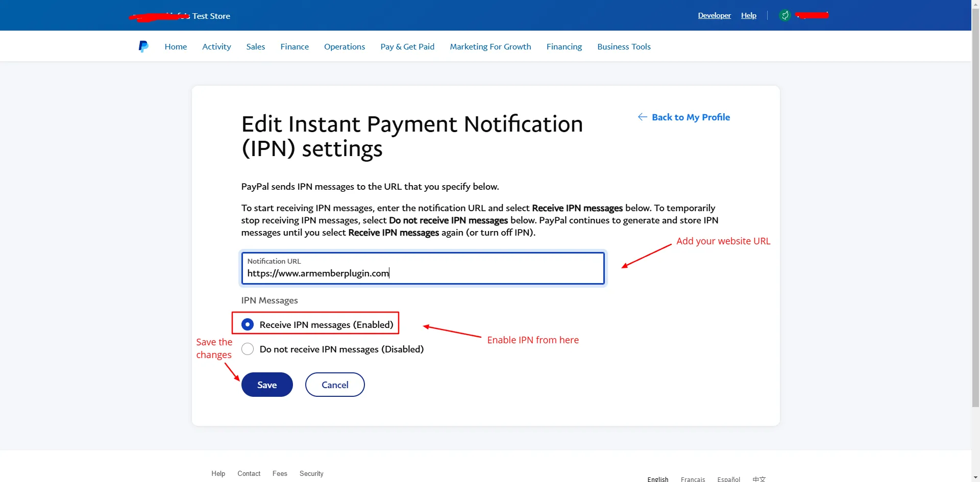The height and width of the screenshot is (482, 980).
Task: Select Receive IPN messages (Enabled) radio
Action: (248, 324)
